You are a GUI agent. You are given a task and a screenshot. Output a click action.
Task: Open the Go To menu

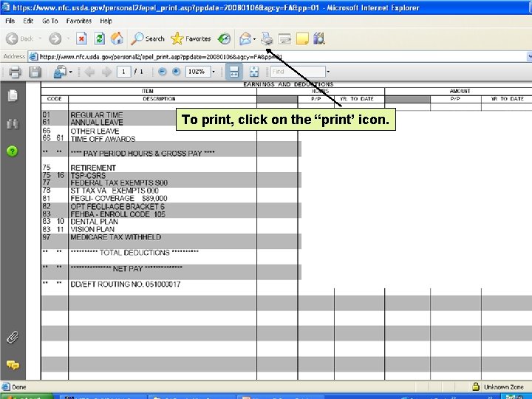coord(50,21)
